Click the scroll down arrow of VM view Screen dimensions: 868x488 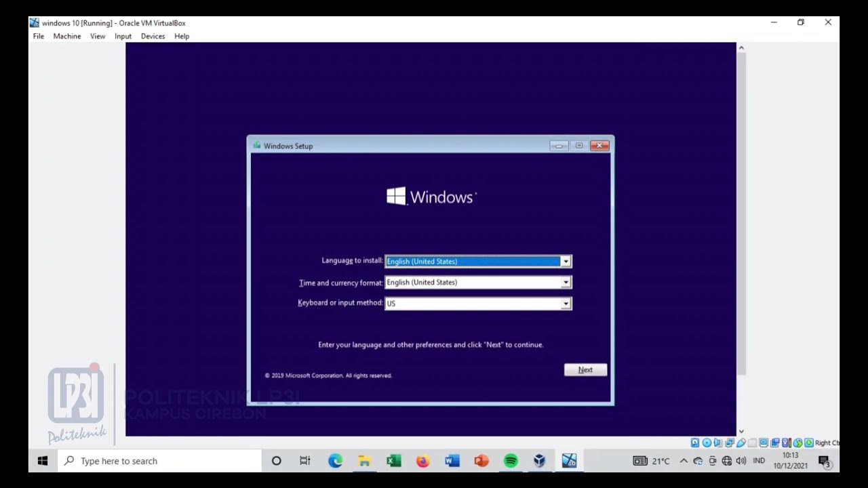[x=741, y=431]
